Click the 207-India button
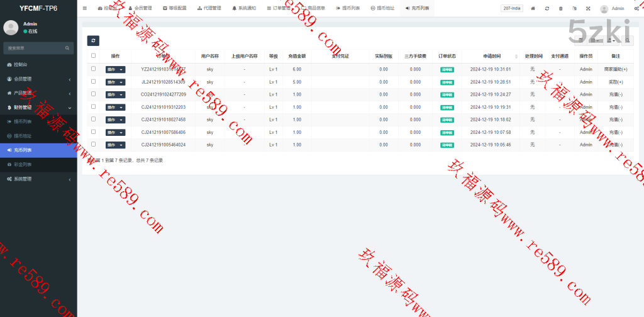 point(511,9)
